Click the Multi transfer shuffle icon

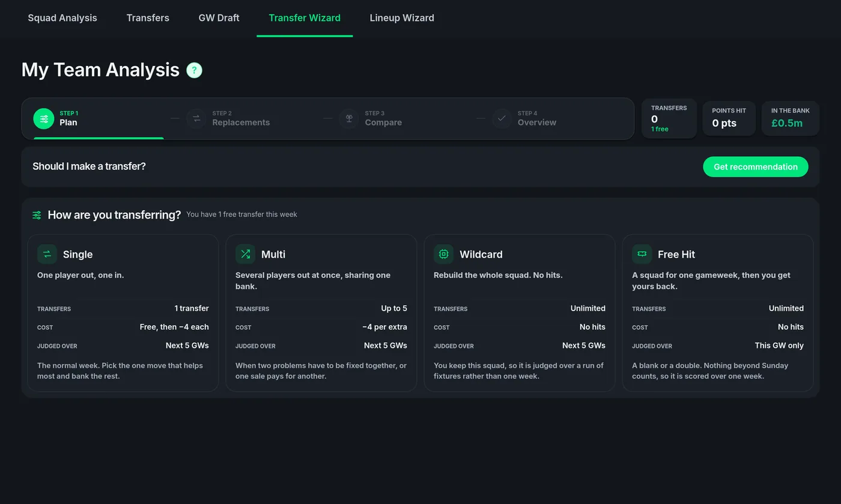(x=245, y=254)
